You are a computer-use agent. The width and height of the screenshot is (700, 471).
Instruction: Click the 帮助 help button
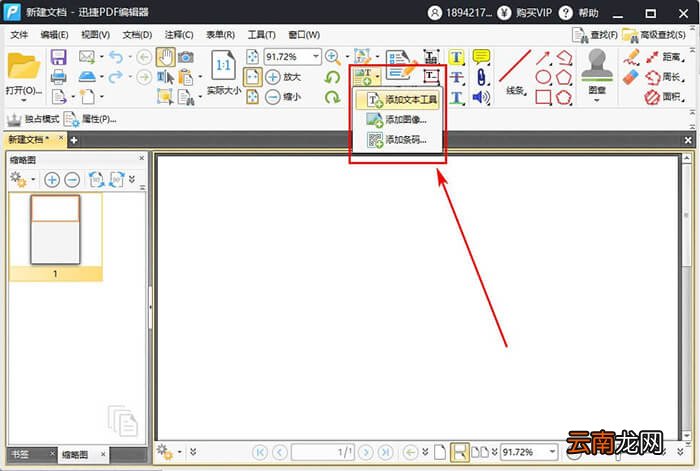[x=578, y=13]
